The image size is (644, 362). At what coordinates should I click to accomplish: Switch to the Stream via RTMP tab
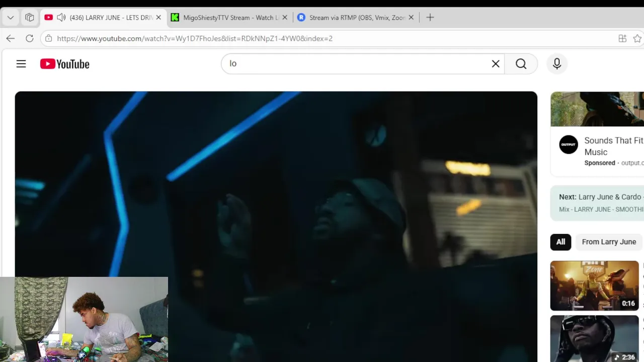point(356,18)
